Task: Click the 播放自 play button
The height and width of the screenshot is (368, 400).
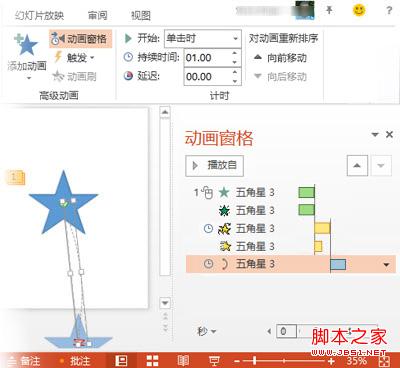Action: click(214, 166)
